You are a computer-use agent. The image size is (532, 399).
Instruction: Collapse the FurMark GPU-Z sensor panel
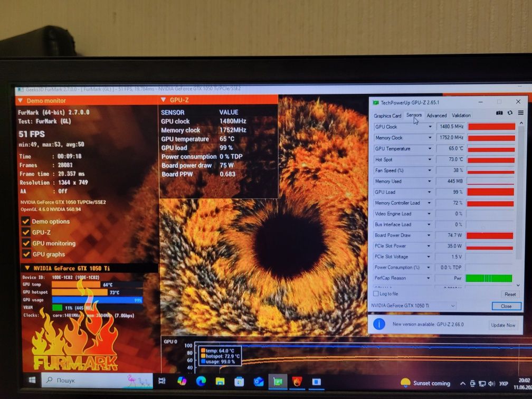pyautogui.click(x=164, y=100)
